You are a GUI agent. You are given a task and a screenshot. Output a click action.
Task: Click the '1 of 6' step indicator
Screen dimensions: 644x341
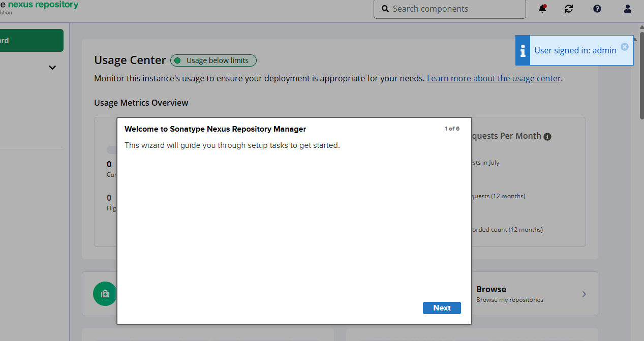452,129
